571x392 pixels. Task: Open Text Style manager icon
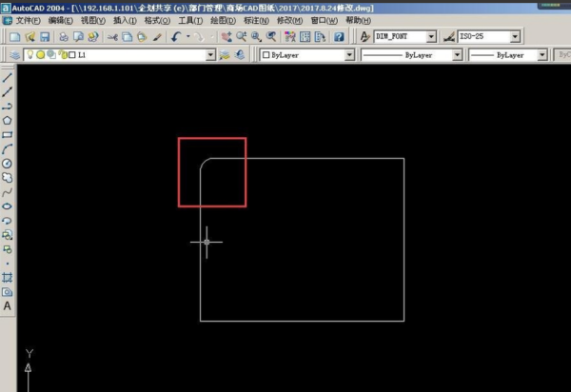[364, 36]
